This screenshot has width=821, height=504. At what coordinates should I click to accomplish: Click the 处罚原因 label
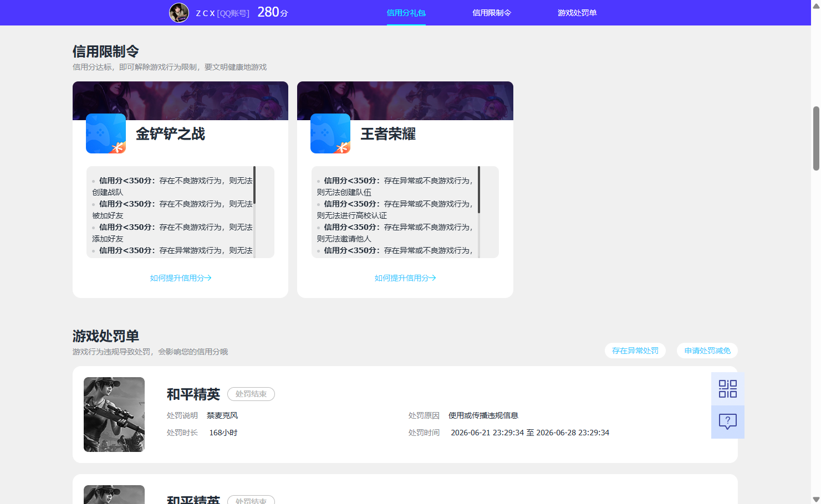click(x=424, y=415)
